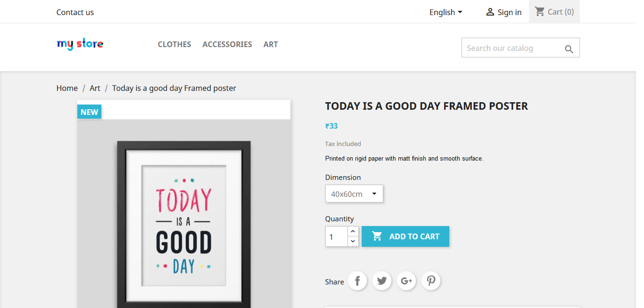Increase quantity with the up arrow
The image size is (644, 308).
point(353,231)
